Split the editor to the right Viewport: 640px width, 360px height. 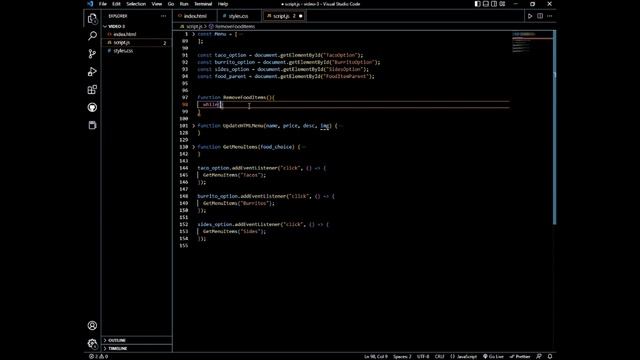540,16
